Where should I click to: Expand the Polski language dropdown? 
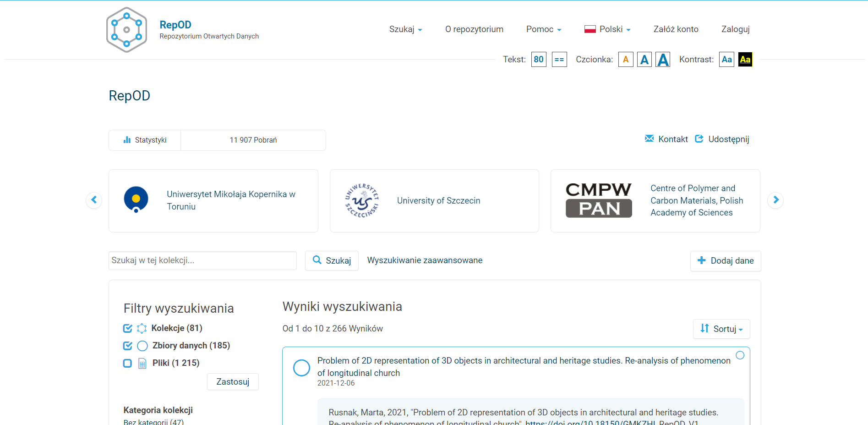(607, 29)
